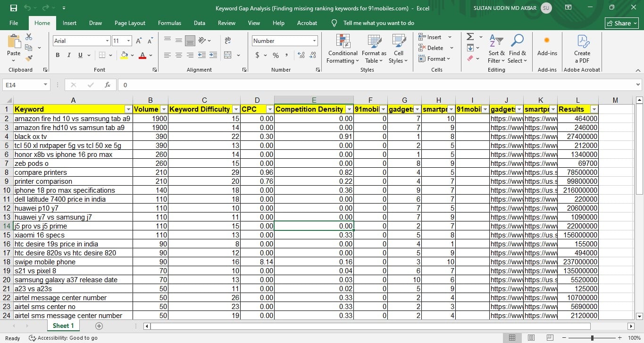This screenshot has width=644, height=343.
Task: Open the Acrobat ribbon tab
Action: (307, 23)
